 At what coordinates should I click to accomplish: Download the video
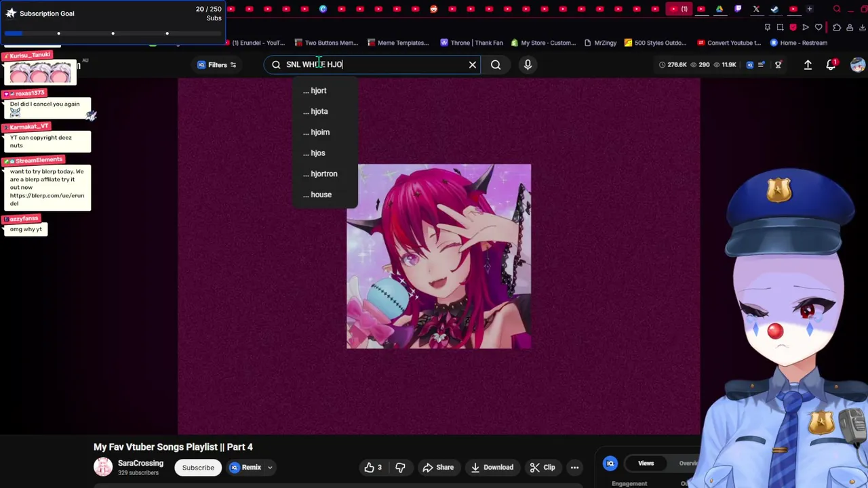492,467
